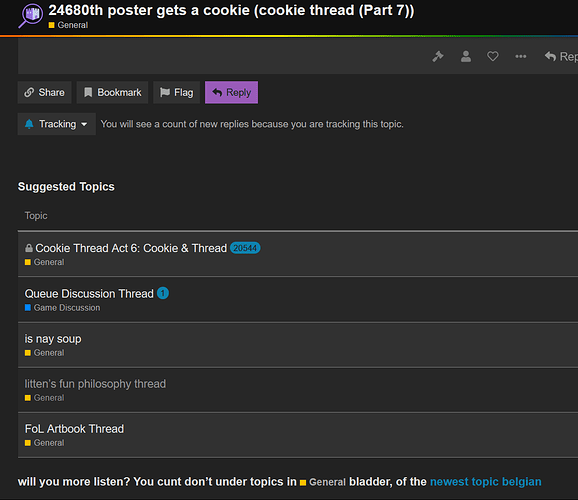Click the forum logo magnifier icon
The image size is (578, 500).
click(x=31, y=15)
